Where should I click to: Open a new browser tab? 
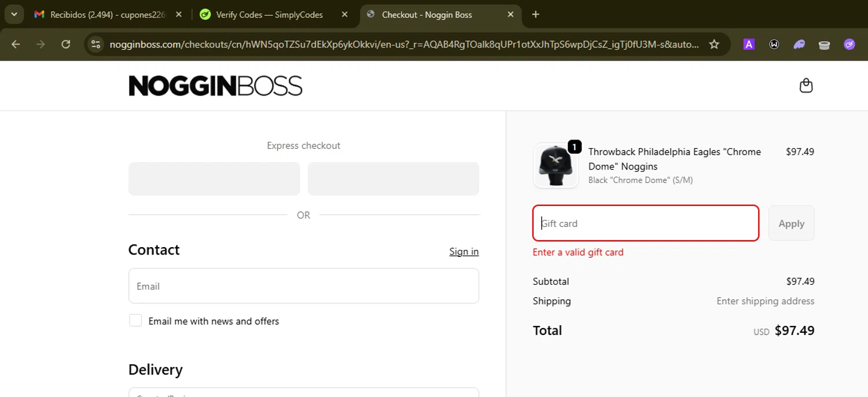535,14
